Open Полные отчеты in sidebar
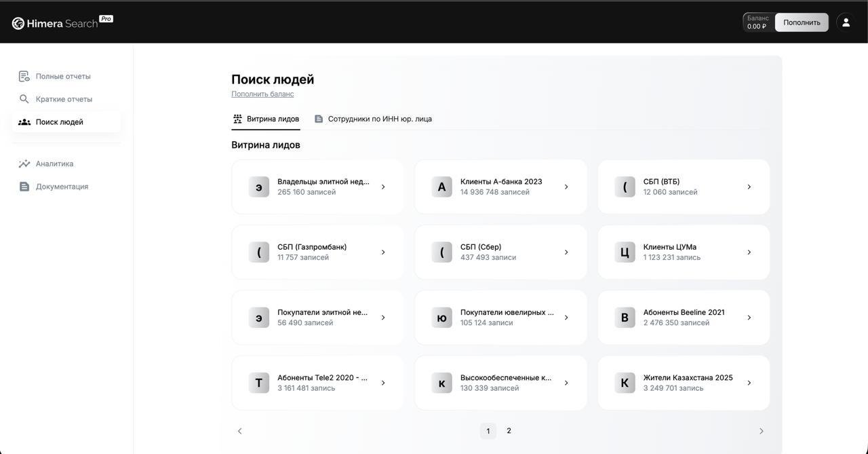This screenshot has height=454, width=868. pyautogui.click(x=66, y=76)
